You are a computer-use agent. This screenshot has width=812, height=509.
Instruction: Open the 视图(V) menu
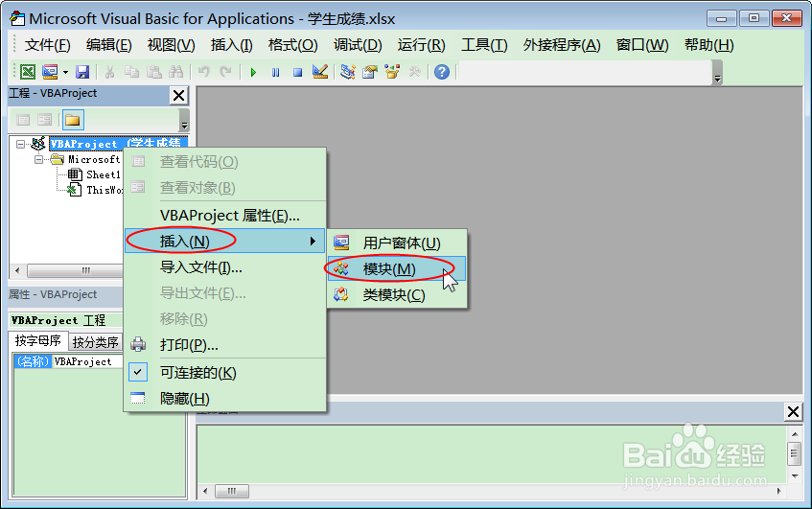point(171,45)
